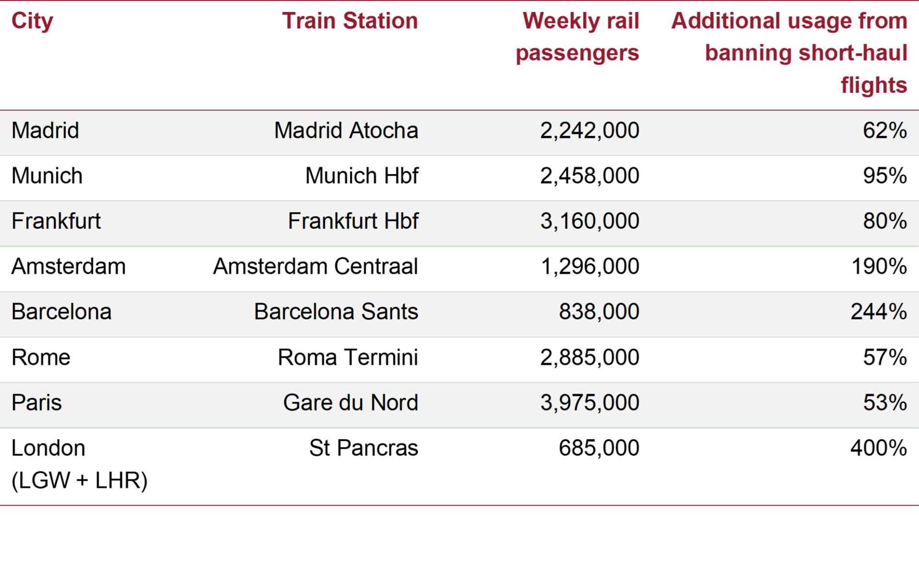
Task: Select the 838,000 passengers value
Action: click(x=599, y=311)
